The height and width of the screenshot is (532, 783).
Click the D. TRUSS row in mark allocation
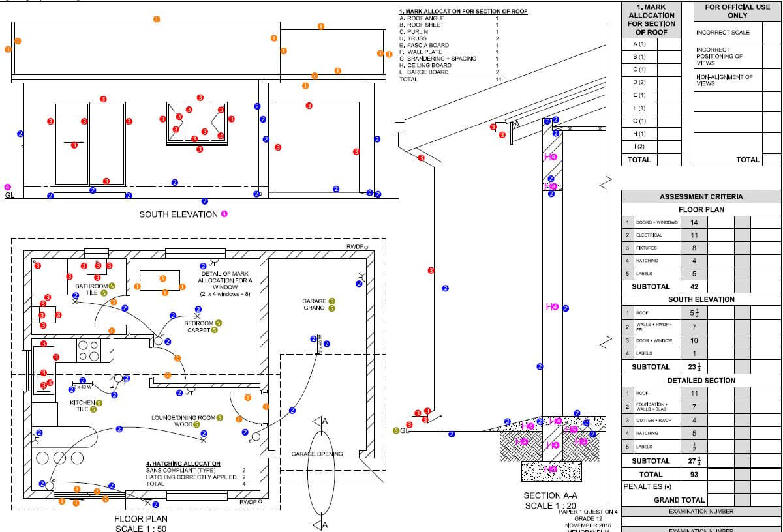click(x=450, y=38)
